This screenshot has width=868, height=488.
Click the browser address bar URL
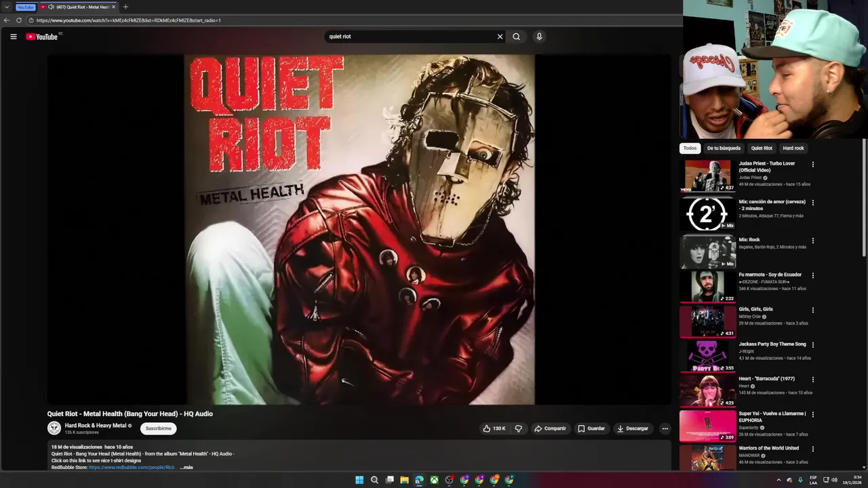[x=129, y=20]
